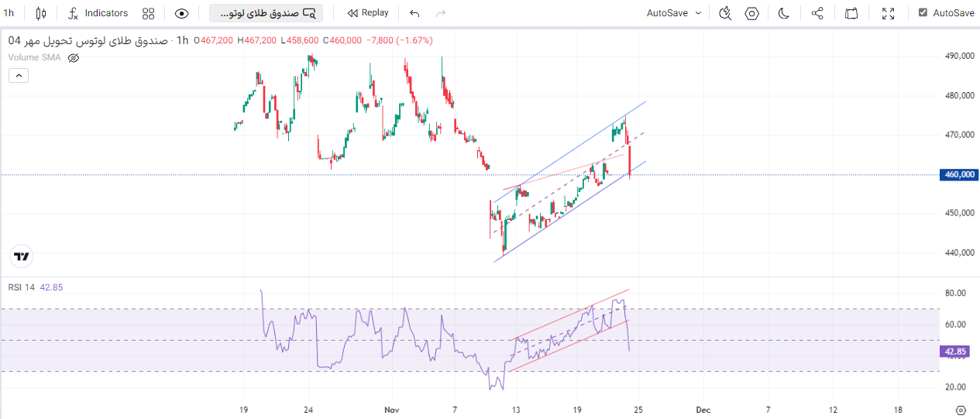This screenshot has width=980, height=419.
Task: Open the indicator templates grid icon
Action: [149, 13]
